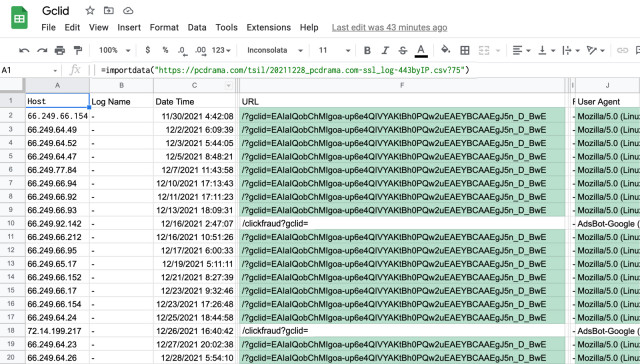Select the Paint format roller icon
This screenshot has width=640, height=364.
coord(78,50)
